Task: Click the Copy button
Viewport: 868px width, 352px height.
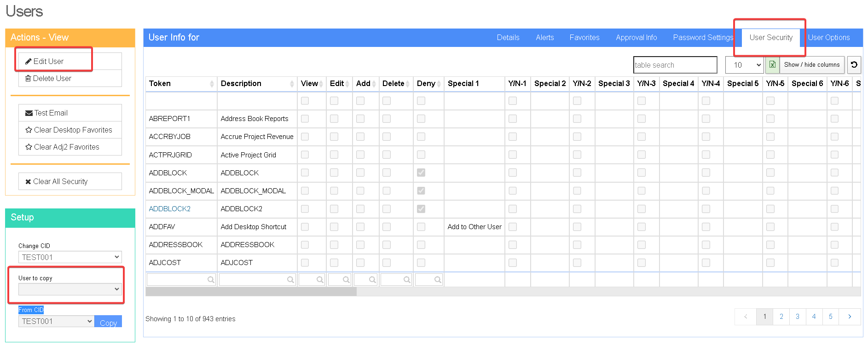Action: pyautogui.click(x=108, y=322)
